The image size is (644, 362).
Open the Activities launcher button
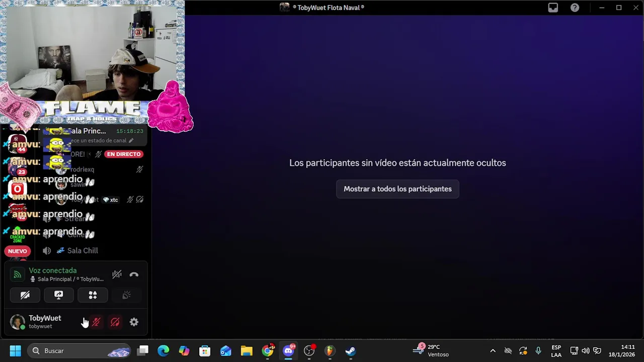tap(93, 295)
